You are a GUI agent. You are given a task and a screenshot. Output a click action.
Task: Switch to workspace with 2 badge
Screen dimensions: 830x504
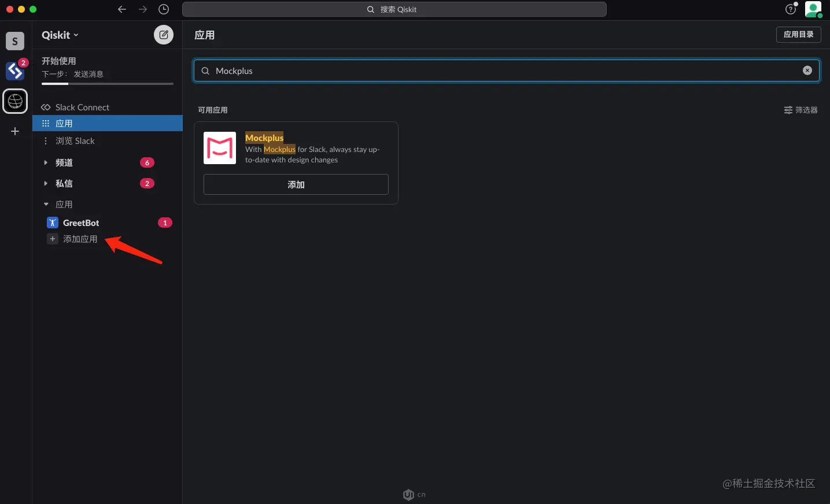tap(15, 71)
